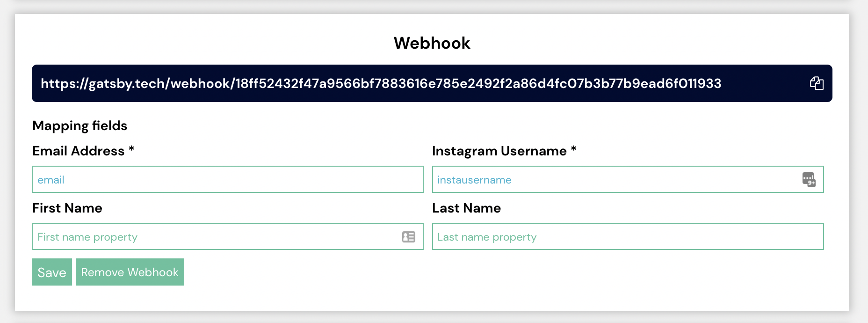Open contact autofill icon in First Name field
868x323 pixels.
409,237
